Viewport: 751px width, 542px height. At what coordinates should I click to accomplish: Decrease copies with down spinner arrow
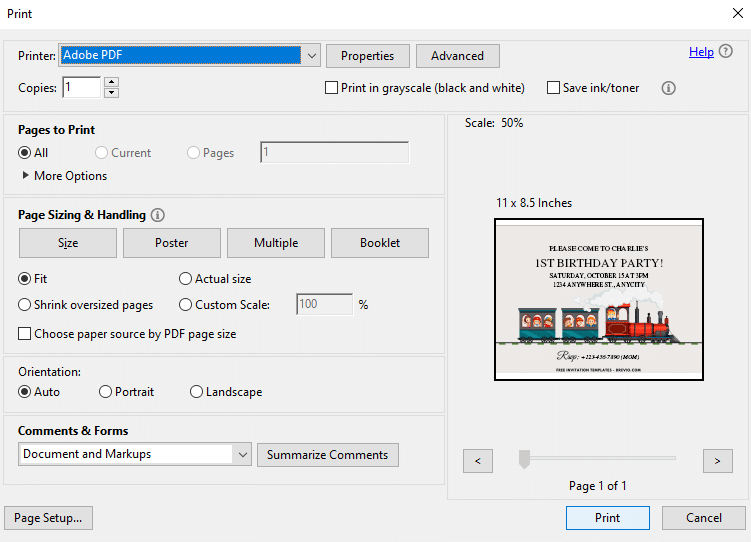(x=111, y=92)
